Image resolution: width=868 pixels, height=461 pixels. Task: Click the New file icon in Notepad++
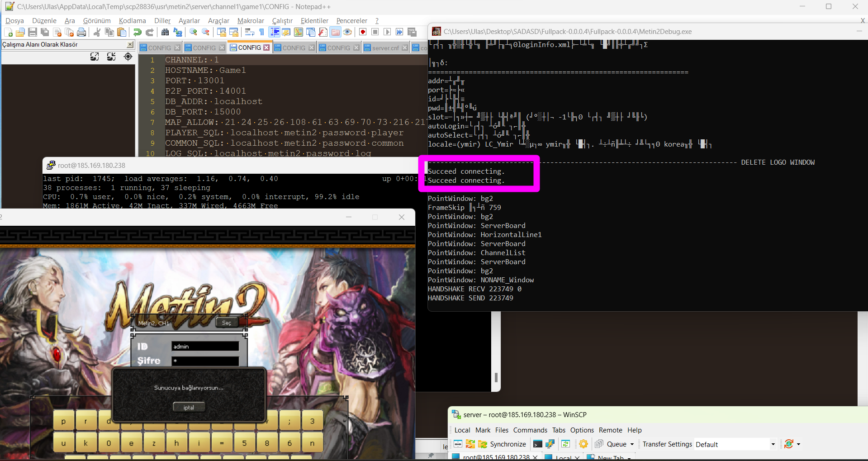tap(8, 32)
